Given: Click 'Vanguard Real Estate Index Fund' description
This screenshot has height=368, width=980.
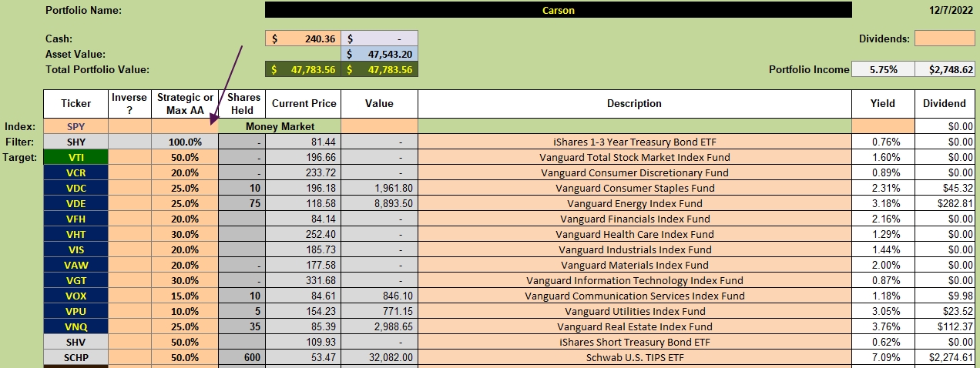Looking at the screenshot, I should (x=634, y=326).
